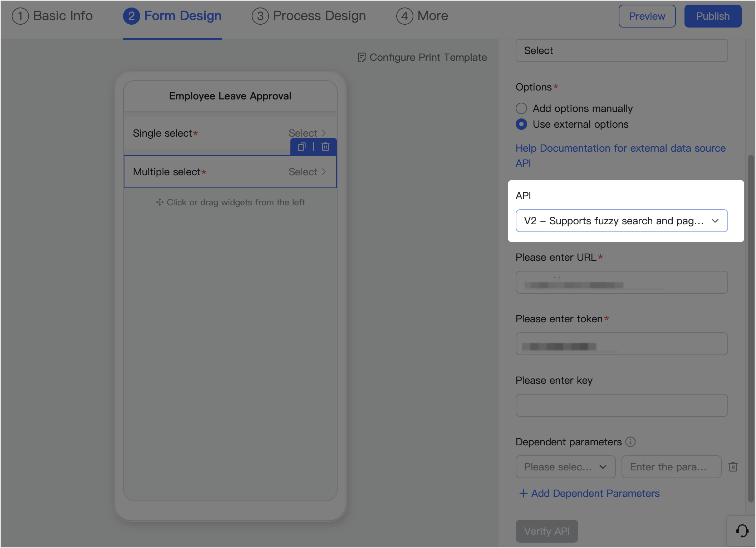The image size is (756, 548).
Task: Click the Preview button
Action: coord(647,16)
